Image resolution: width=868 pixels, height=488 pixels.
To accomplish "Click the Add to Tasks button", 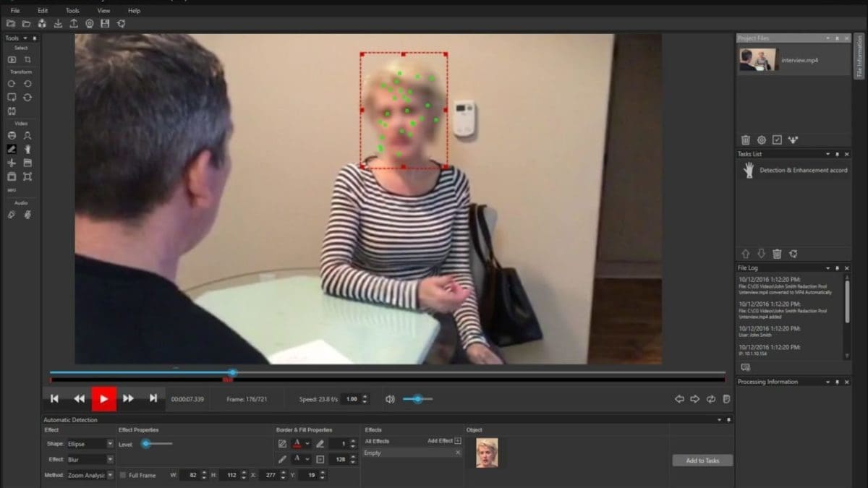I will pos(702,461).
